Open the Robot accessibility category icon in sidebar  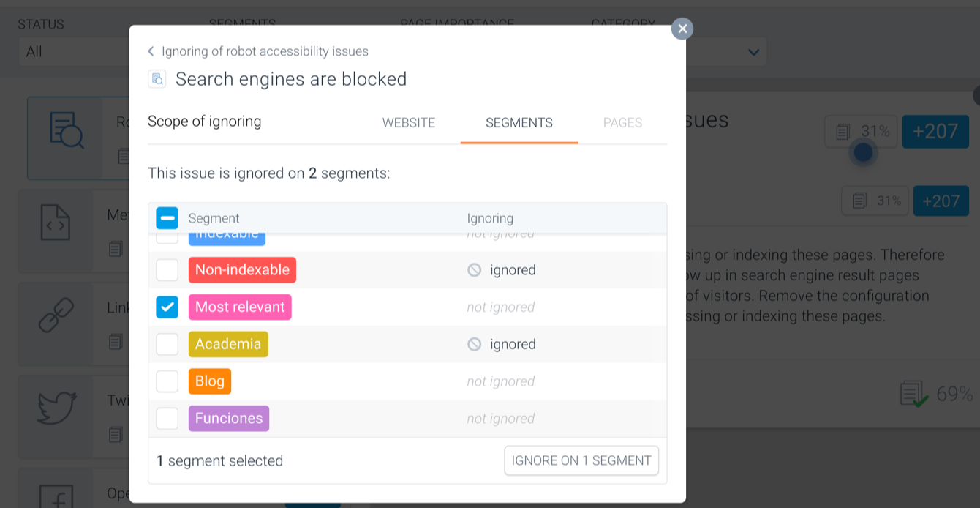tap(67, 132)
